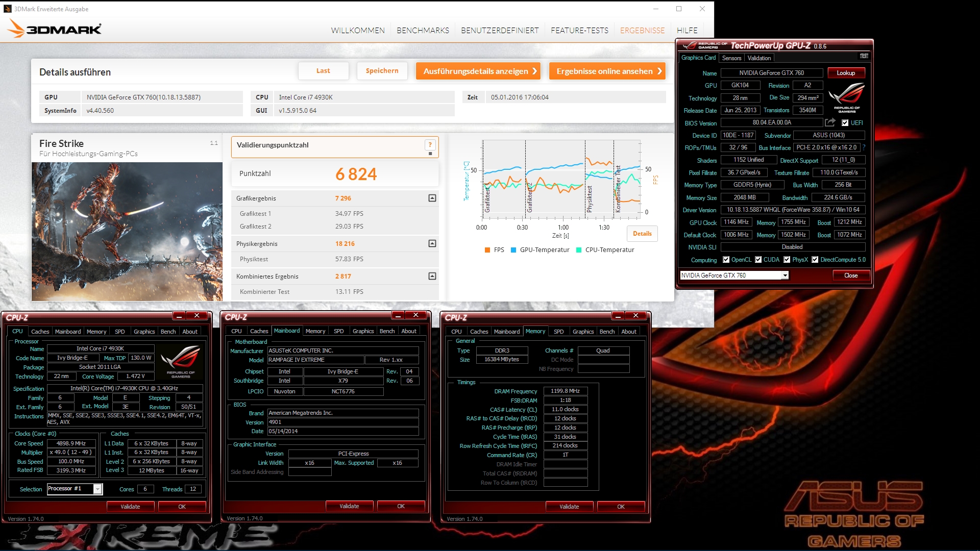Click the green CPU-Temperatur legend swatch

tap(579, 250)
